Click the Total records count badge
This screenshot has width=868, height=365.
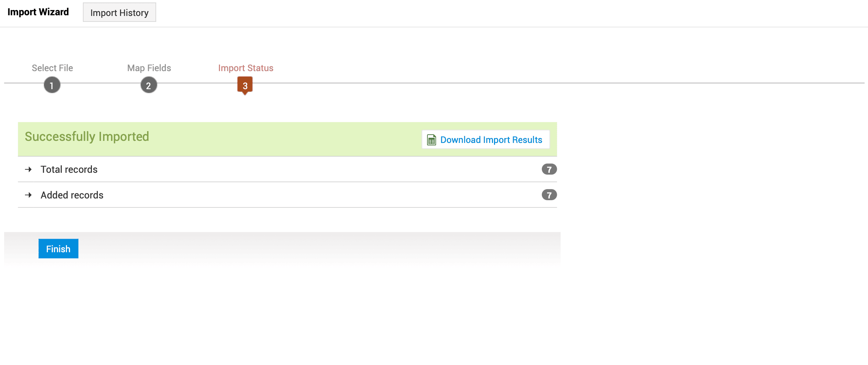tap(549, 169)
